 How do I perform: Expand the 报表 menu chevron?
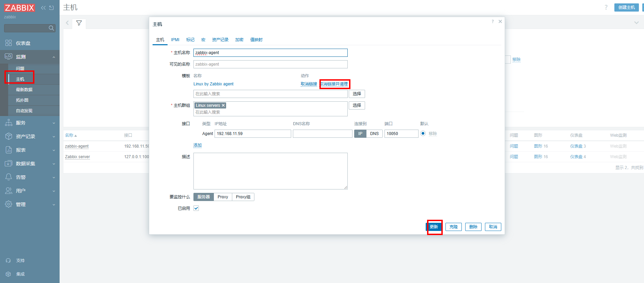point(54,150)
